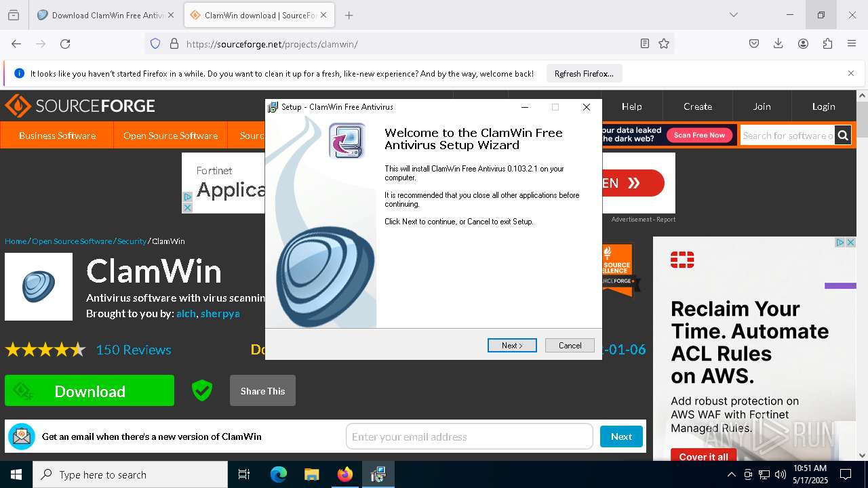Open a new Firefox tab

point(349,15)
